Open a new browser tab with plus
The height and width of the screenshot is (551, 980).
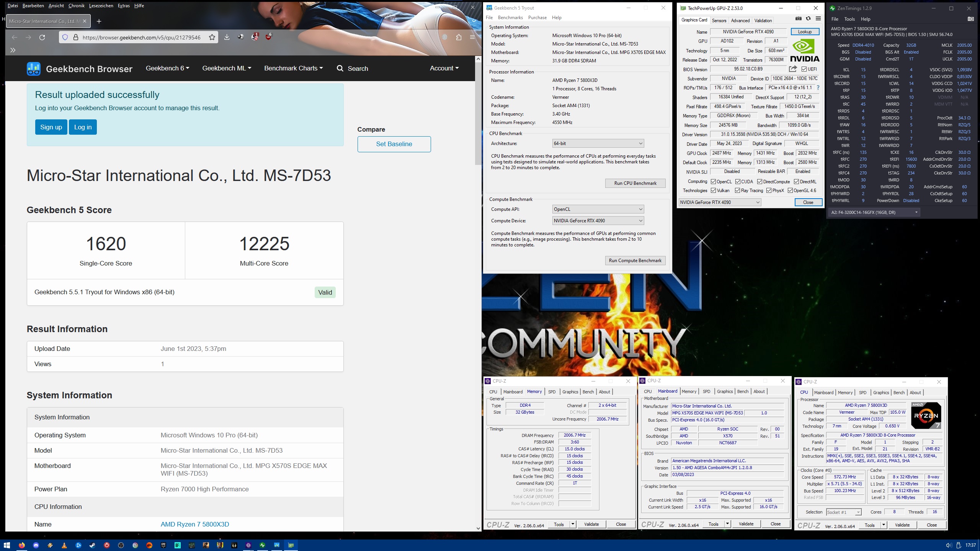(99, 21)
